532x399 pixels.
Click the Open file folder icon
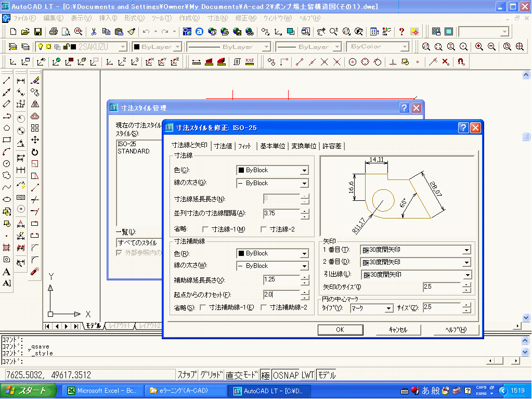(25, 32)
